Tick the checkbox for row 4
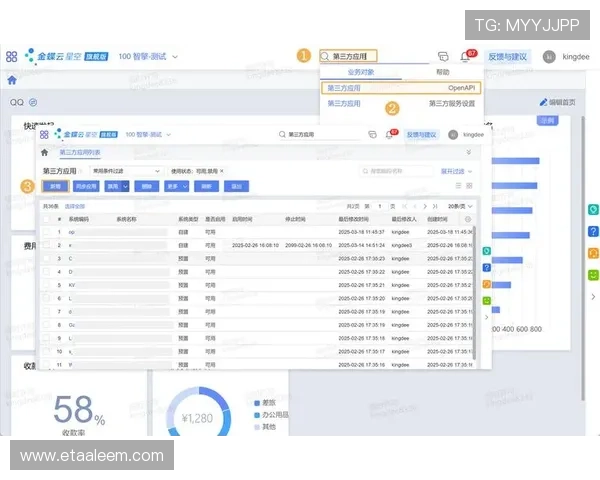600x480 pixels. [x=46, y=271]
